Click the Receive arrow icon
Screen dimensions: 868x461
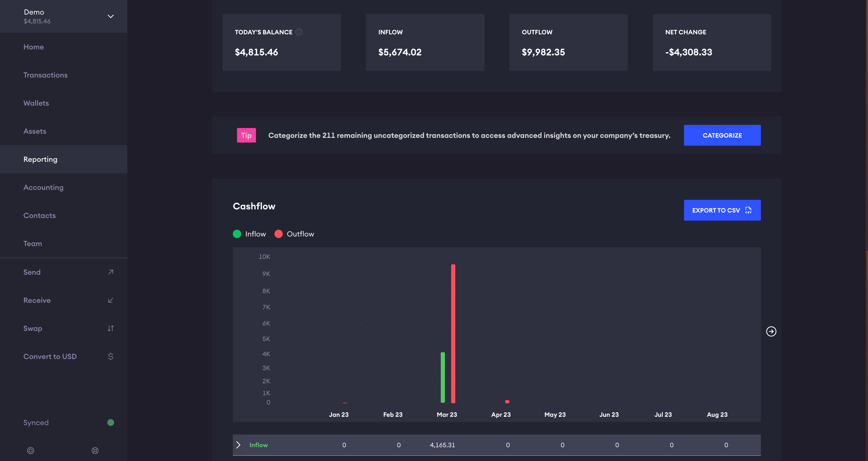coord(110,300)
